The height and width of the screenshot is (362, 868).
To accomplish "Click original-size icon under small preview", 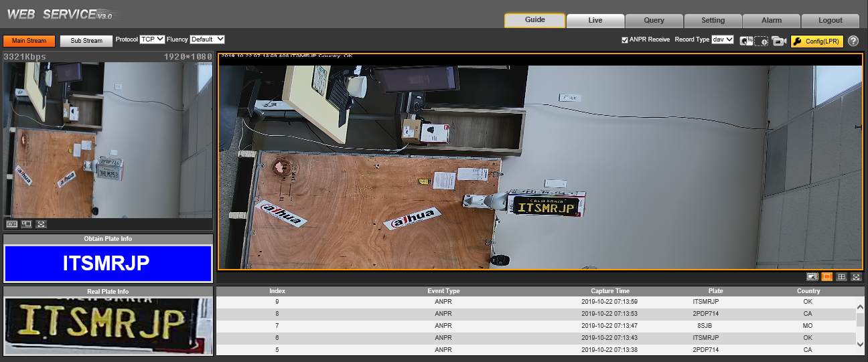I will (x=12, y=224).
